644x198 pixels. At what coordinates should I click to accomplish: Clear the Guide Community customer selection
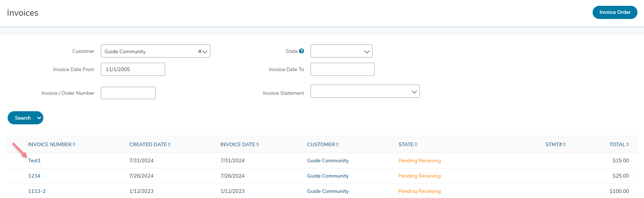tap(200, 51)
